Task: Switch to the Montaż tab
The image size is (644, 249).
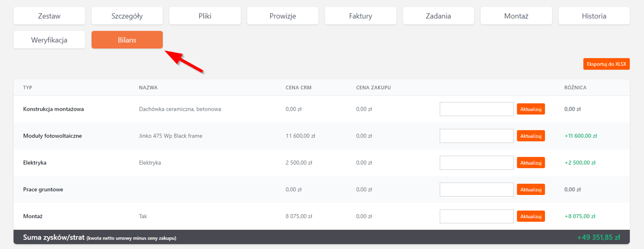Action: pyautogui.click(x=516, y=16)
